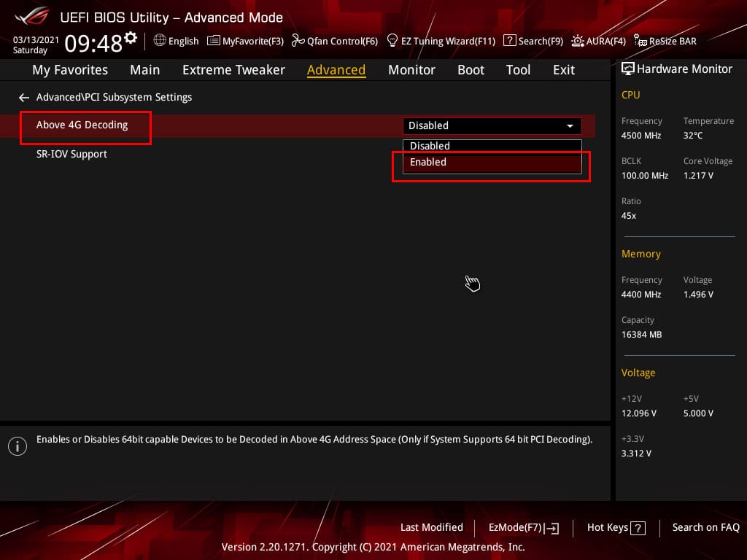Switch to Main tab
Viewport: 747px width, 560px height.
tap(145, 70)
